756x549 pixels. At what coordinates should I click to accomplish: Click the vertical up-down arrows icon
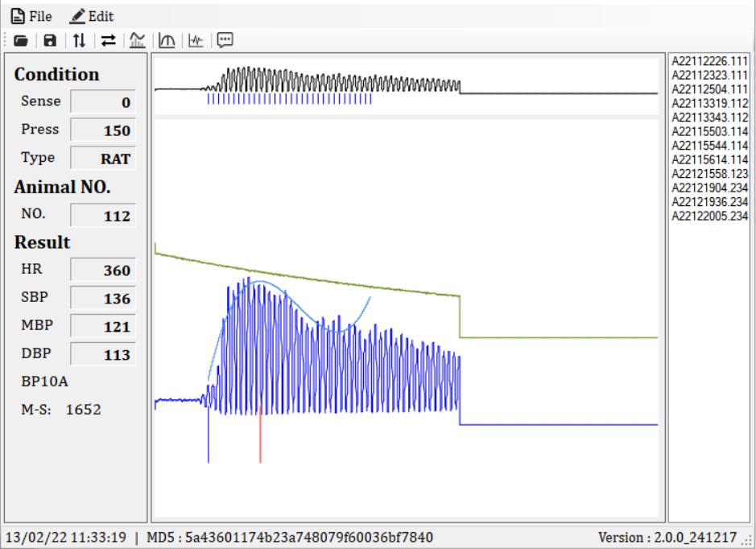[79, 40]
